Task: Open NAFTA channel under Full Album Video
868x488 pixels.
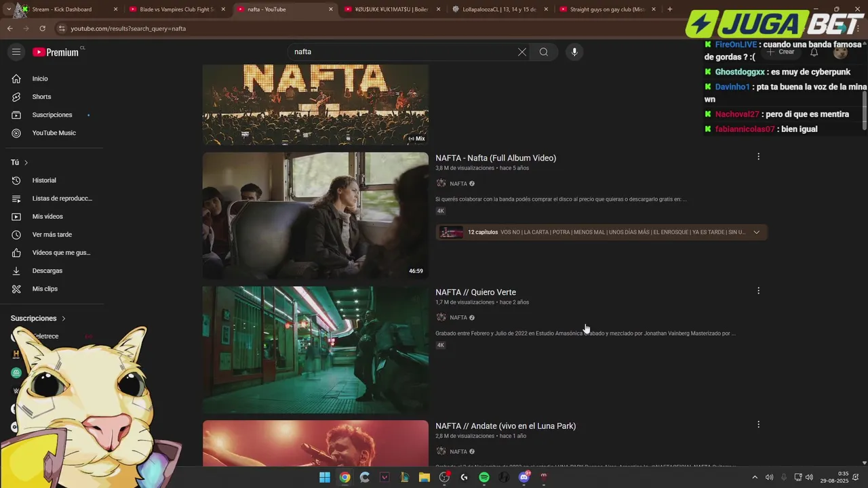Action: click(x=458, y=184)
